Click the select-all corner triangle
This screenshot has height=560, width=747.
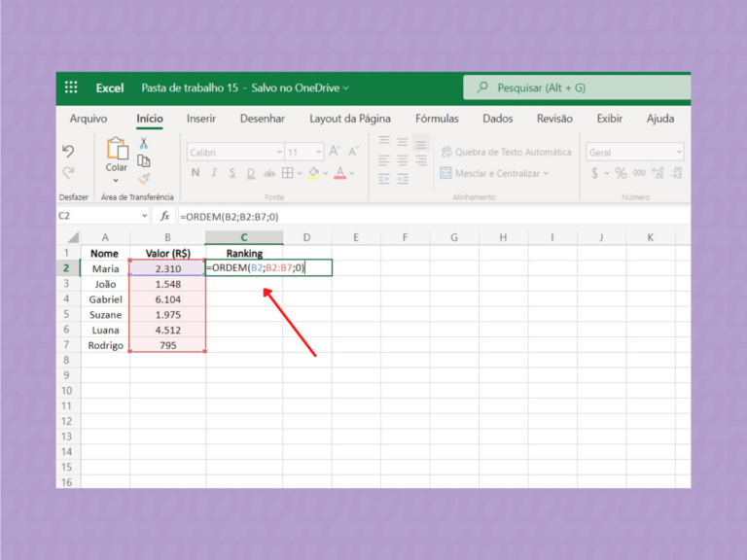(x=72, y=237)
